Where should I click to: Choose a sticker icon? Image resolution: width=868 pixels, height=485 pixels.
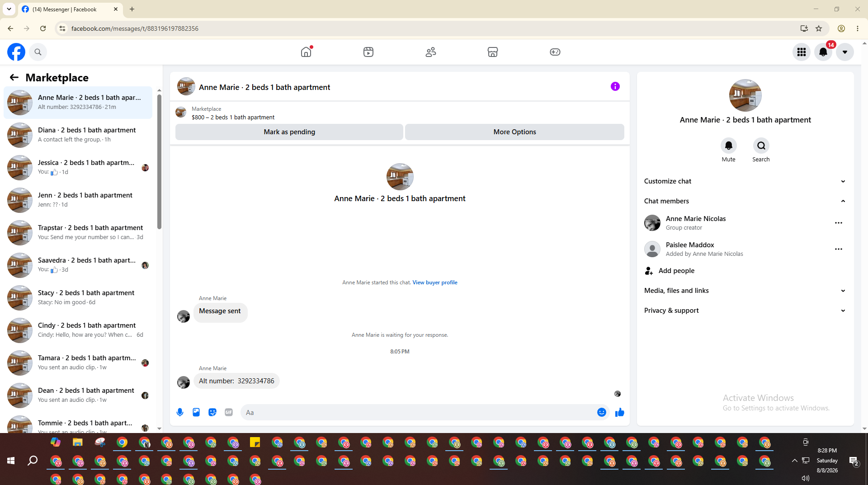[x=212, y=412]
